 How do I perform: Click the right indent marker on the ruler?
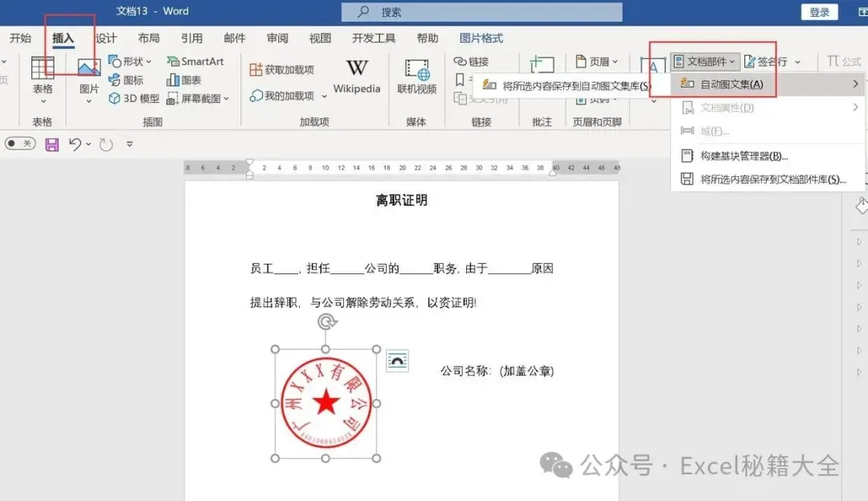(x=552, y=172)
